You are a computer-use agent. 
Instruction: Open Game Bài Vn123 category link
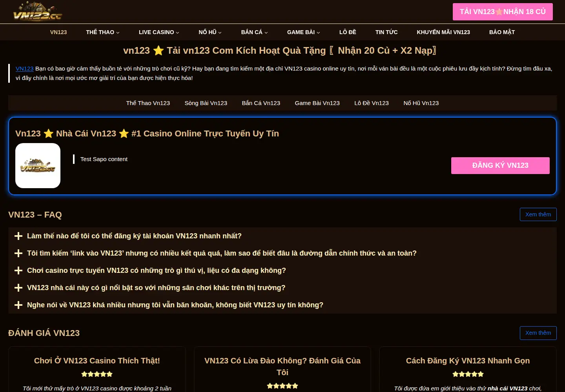317,103
